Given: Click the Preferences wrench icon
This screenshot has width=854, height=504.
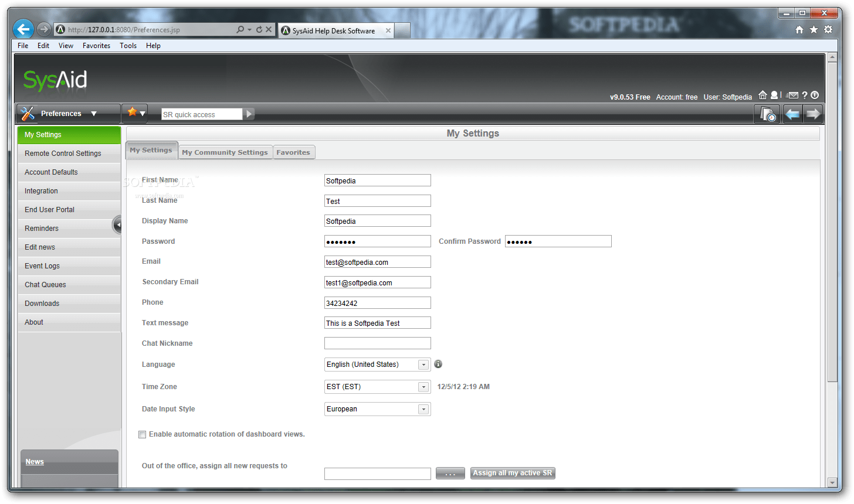Looking at the screenshot, I should pyautogui.click(x=28, y=113).
